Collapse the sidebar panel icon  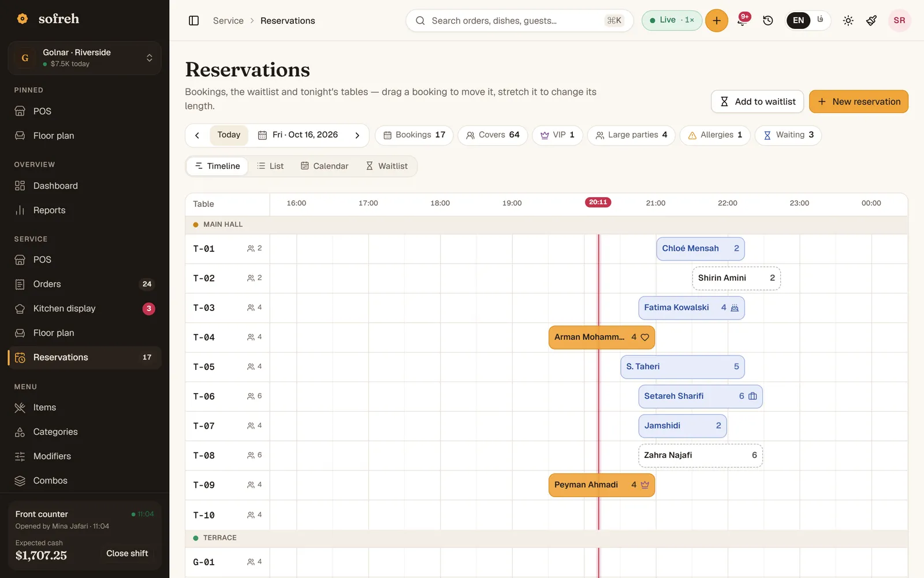pos(194,21)
